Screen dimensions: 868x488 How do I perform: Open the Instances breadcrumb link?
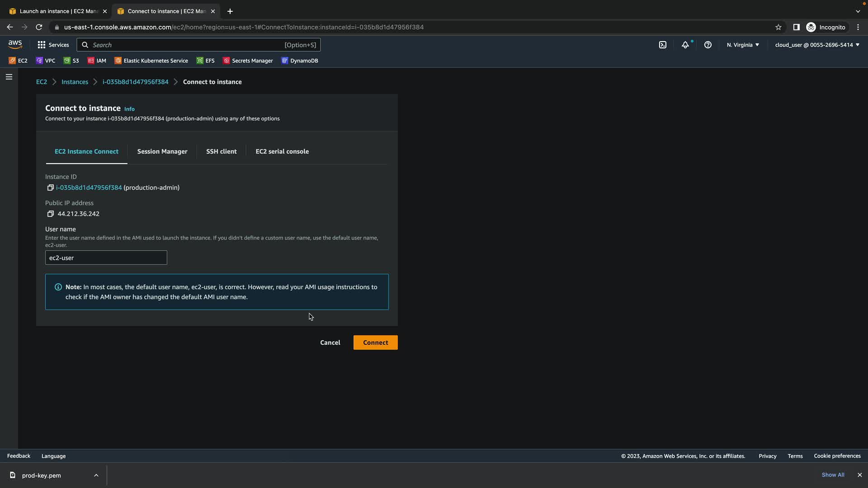tap(75, 82)
